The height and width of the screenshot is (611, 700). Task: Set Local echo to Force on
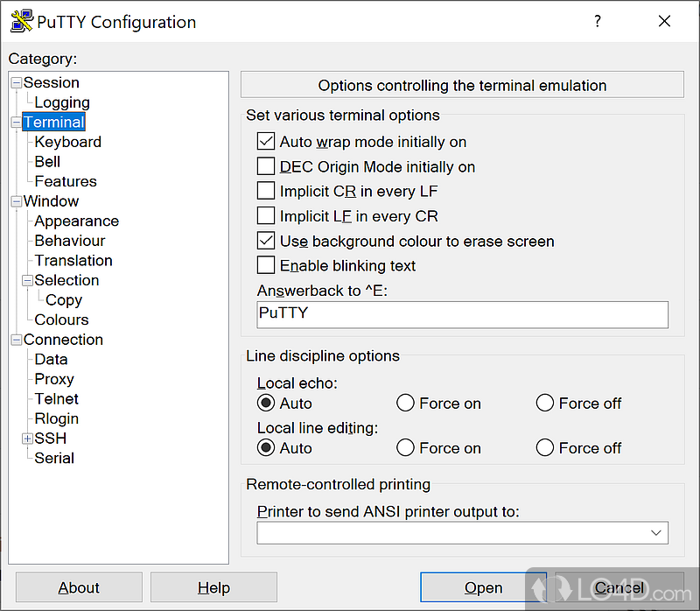click(x=405, y=404)
